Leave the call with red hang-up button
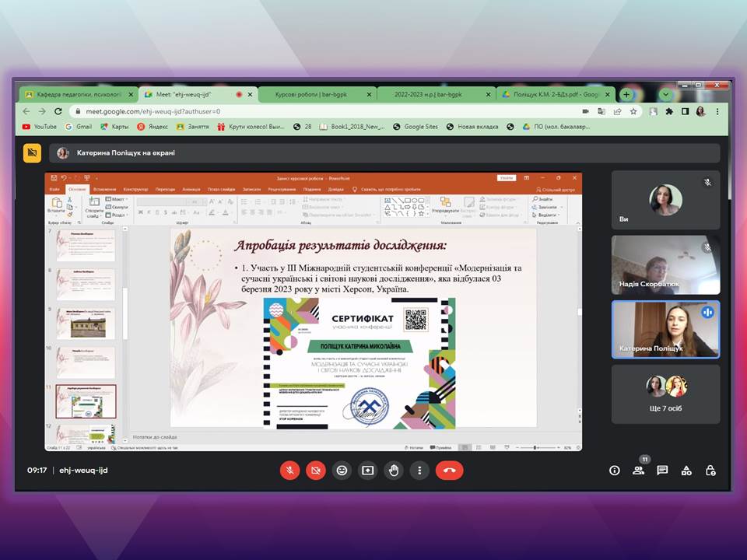The image size is (747, 560). 449,471
